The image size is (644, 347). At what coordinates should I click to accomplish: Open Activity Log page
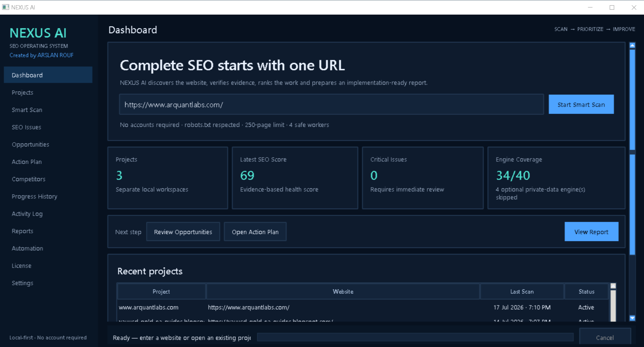pos(48,214)
